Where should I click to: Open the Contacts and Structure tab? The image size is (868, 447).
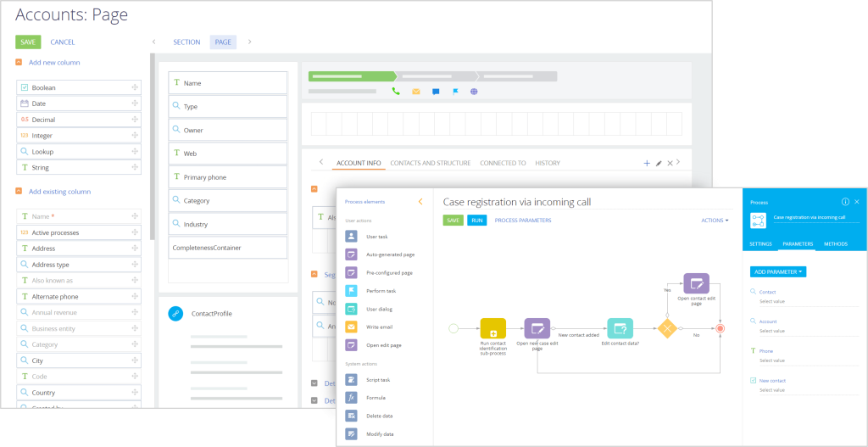point(431,164)
